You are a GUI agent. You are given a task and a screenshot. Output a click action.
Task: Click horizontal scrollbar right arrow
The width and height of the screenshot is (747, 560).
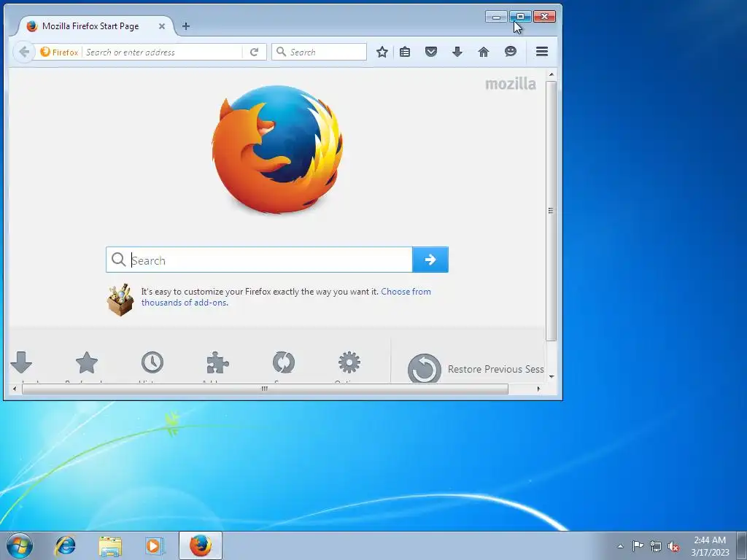pos(539,389)
